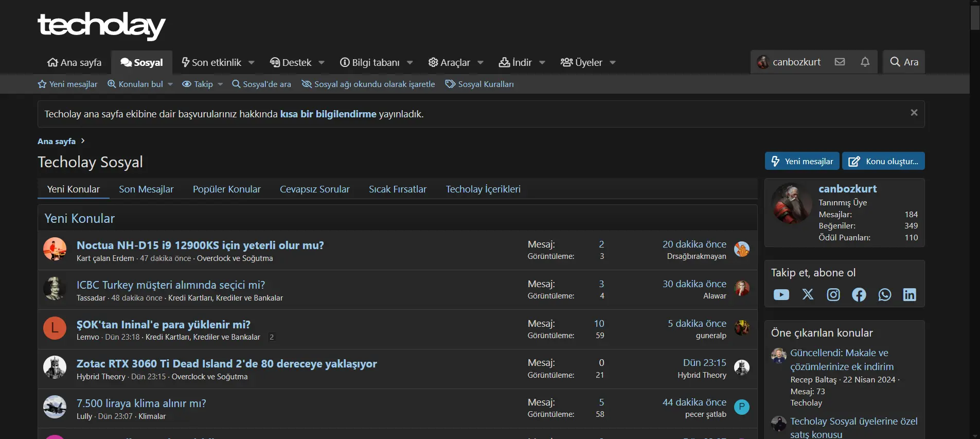Expand the İndir dropdown arrow
Image resolution: width=980 pixels, height=439 pixels.
542,63
